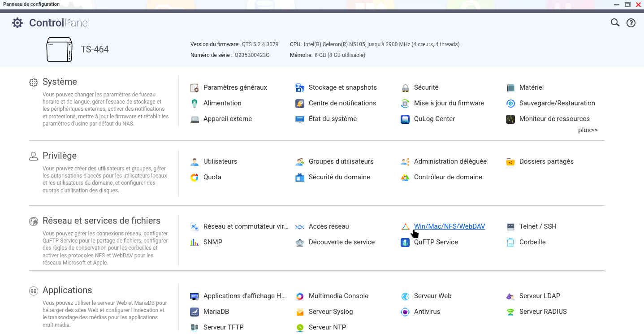
Task: Click the serial number Q235B00423G
Action: (252, 55)
